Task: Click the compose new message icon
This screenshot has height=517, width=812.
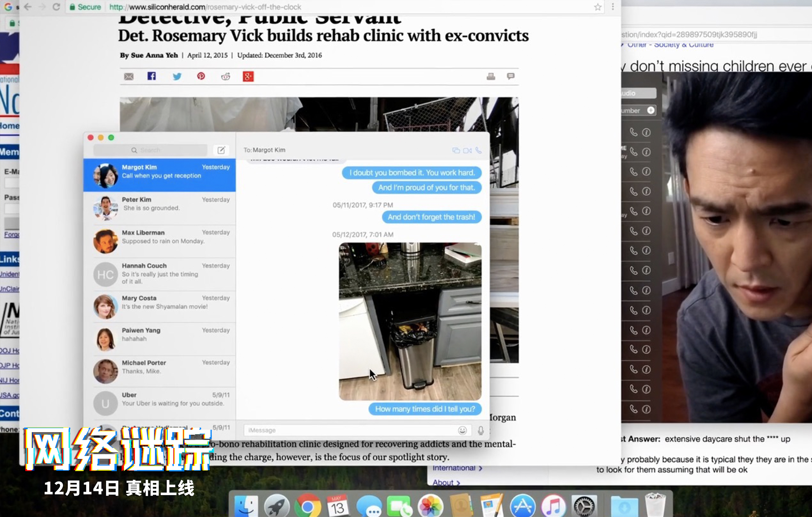Action: [x=221, y=150]
